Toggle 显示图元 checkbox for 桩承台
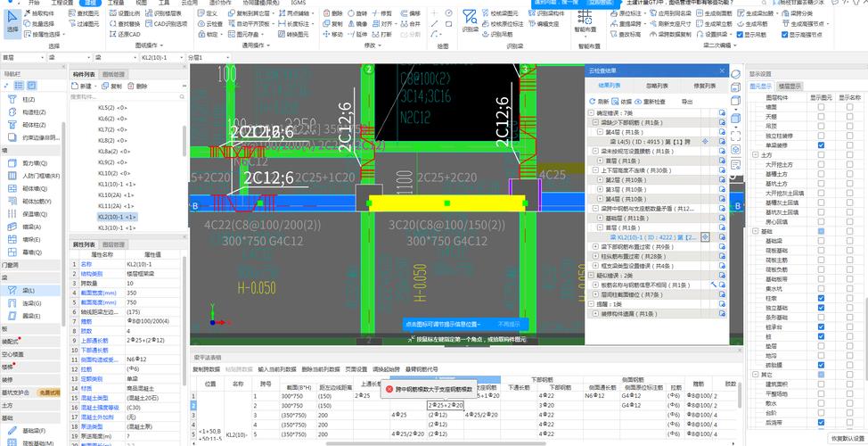 pos(821,326)
